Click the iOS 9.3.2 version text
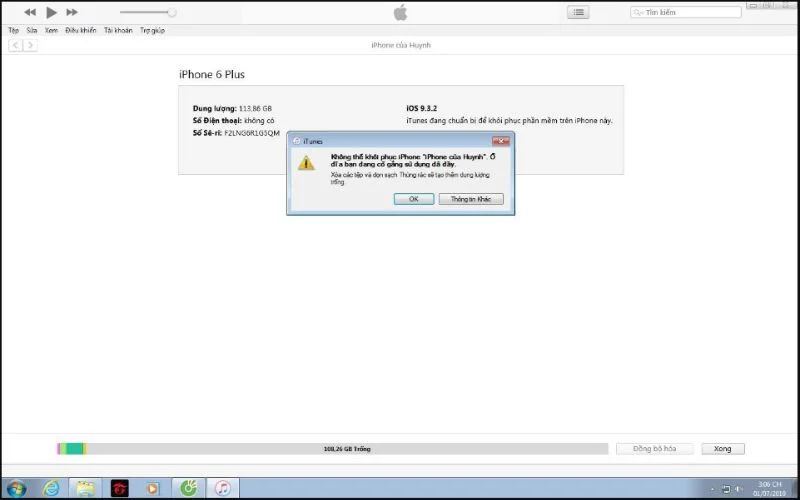The height and width of the screenshot is (500, 800). pyautogui.click(x=421, y=109)
